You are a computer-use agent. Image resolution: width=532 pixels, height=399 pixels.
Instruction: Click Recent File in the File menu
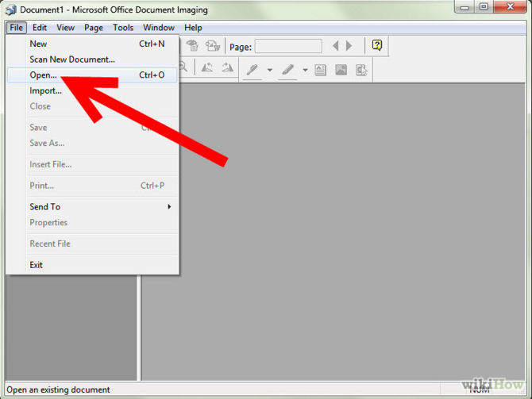(x=92, y=244)
